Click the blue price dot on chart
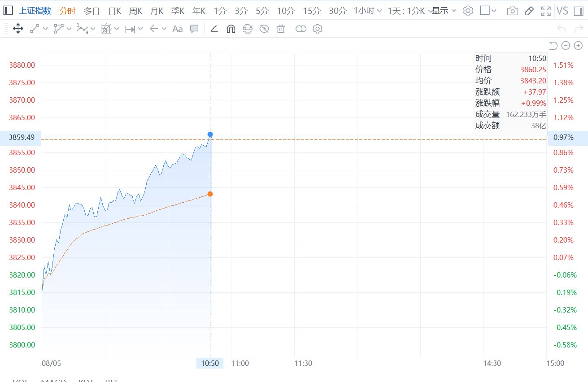Screen dimensions: 588x382 (x=210, y=135)
